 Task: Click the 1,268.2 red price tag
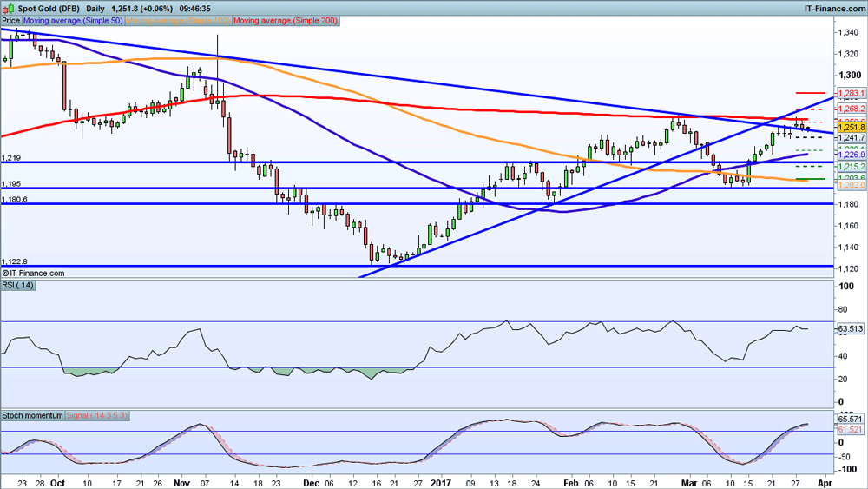(851, 109)
